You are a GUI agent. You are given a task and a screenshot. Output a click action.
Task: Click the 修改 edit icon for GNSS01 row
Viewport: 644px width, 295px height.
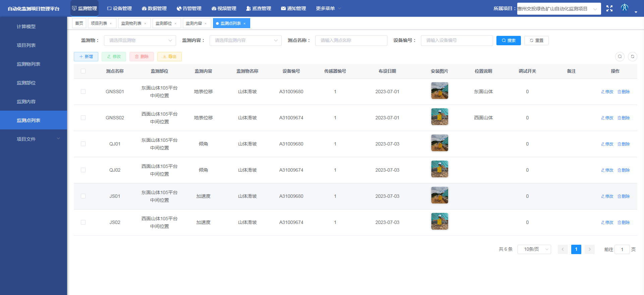[607, 92]
